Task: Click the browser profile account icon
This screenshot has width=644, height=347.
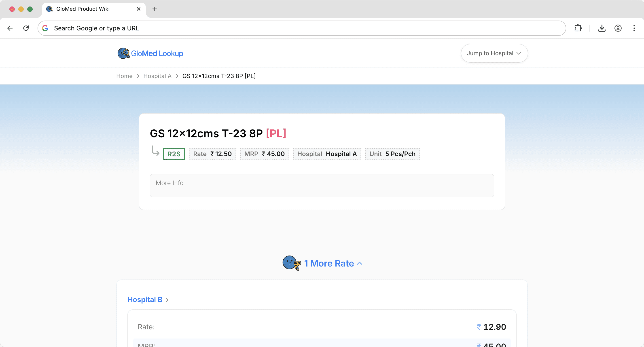Action: click(618, 28)
